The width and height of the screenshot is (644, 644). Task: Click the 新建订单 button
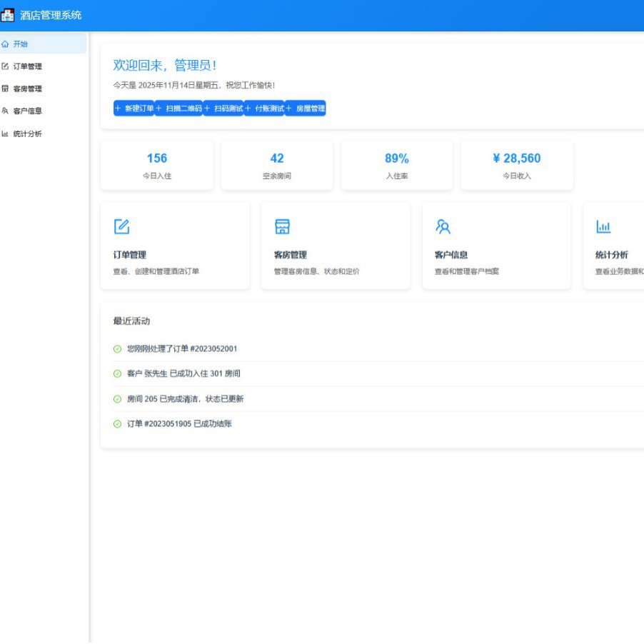134,109
